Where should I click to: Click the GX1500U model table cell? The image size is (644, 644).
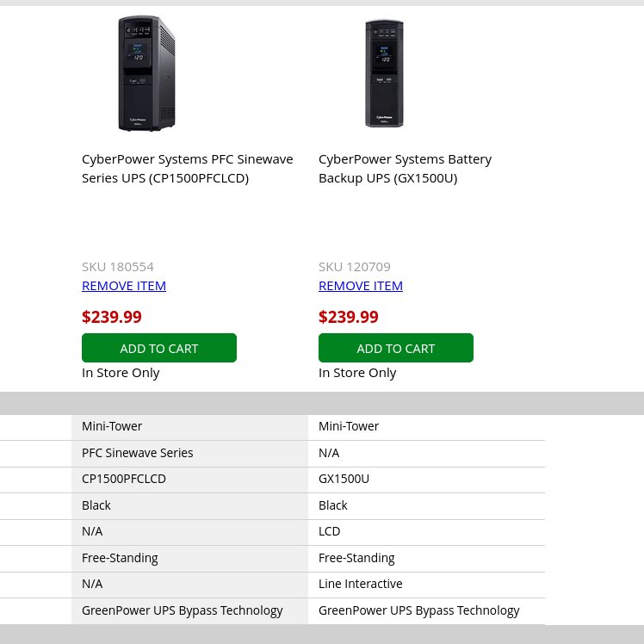(426, 479)
